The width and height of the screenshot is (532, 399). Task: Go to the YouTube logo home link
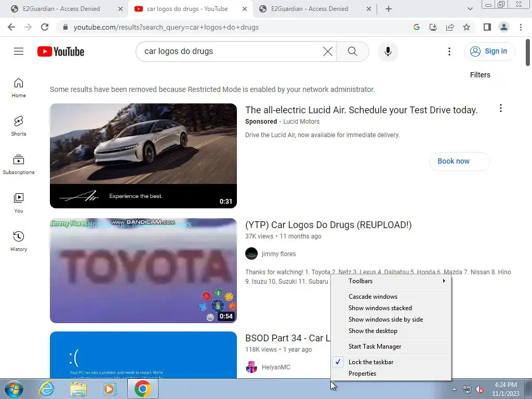point(61,51)
